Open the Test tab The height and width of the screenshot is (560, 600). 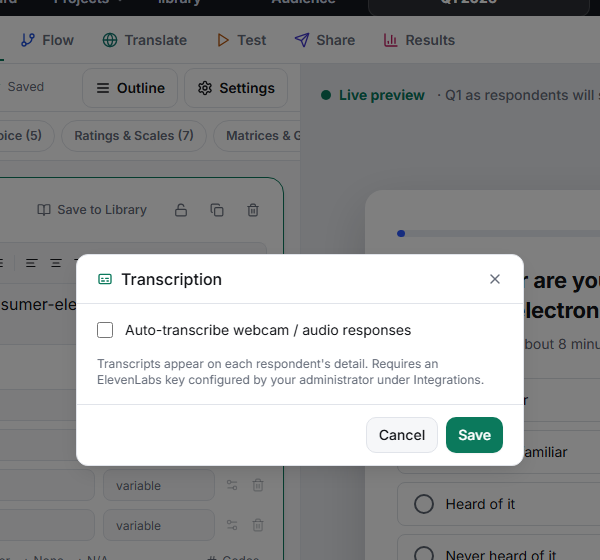click(x=241, y=40)
